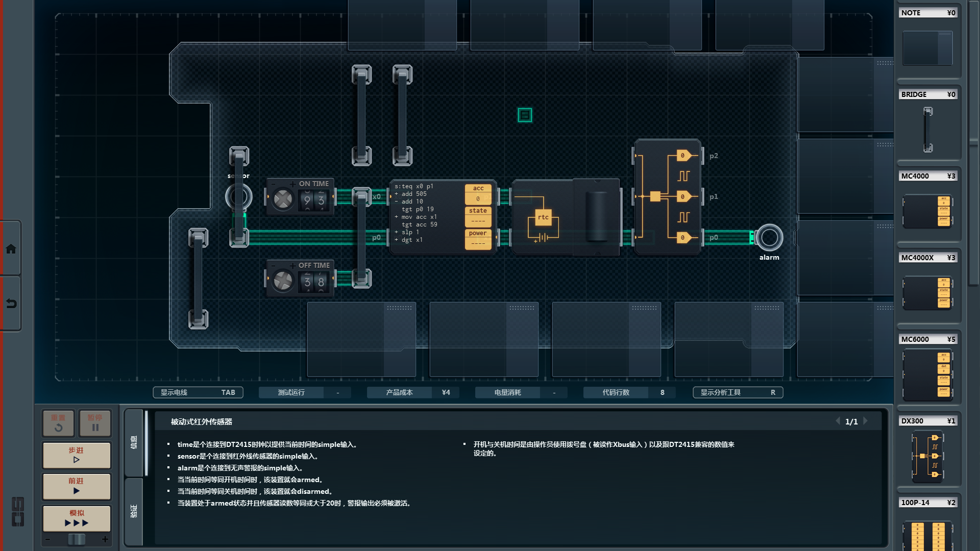Choose the MC6000 microcontroller part

(x=927, y=374)
